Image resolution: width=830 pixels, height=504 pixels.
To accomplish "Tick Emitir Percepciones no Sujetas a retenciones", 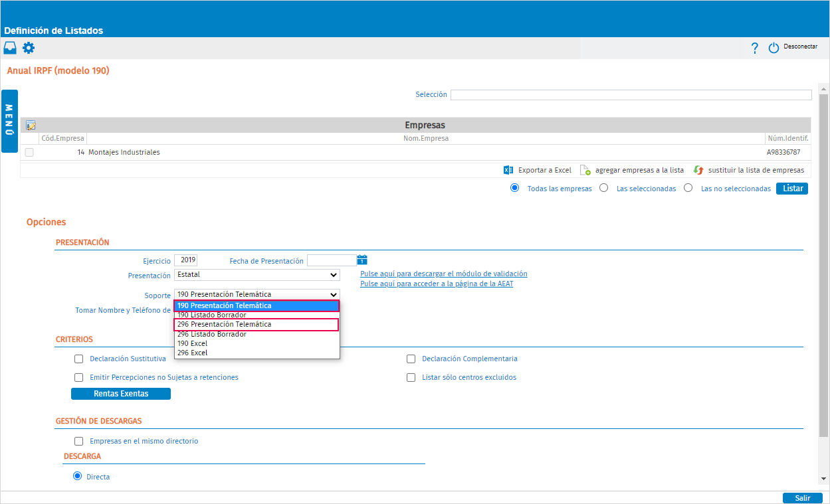I will coord(79,377).
